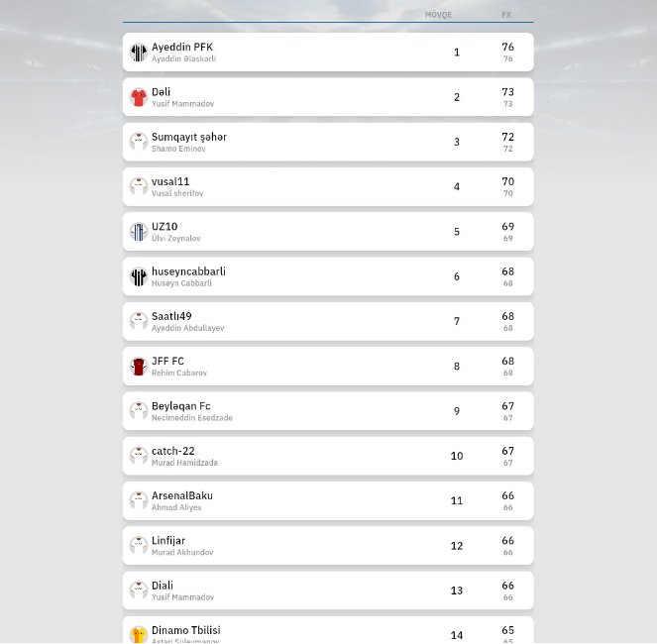
Task: Click rank number 5 in UZ10 row
Action: tap(457, 232)
